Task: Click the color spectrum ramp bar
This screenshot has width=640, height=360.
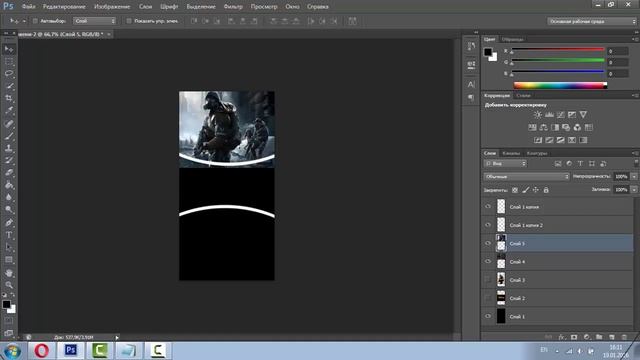Action: 560,85
